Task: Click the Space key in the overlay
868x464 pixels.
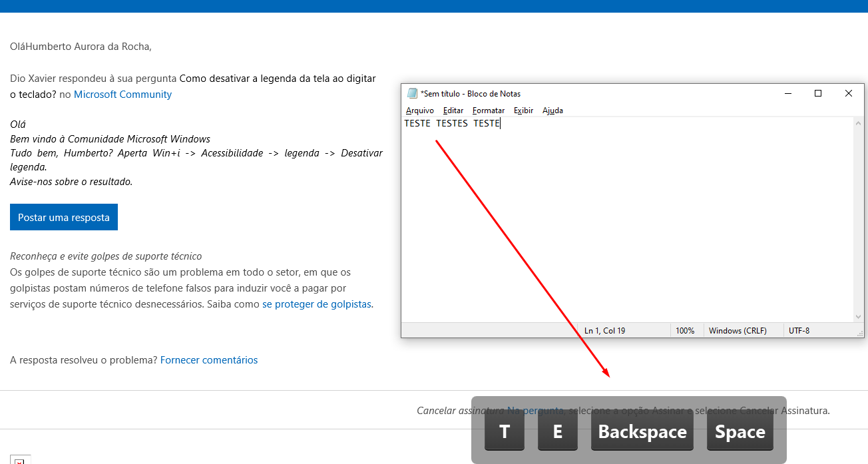Action: coord(740,431)
